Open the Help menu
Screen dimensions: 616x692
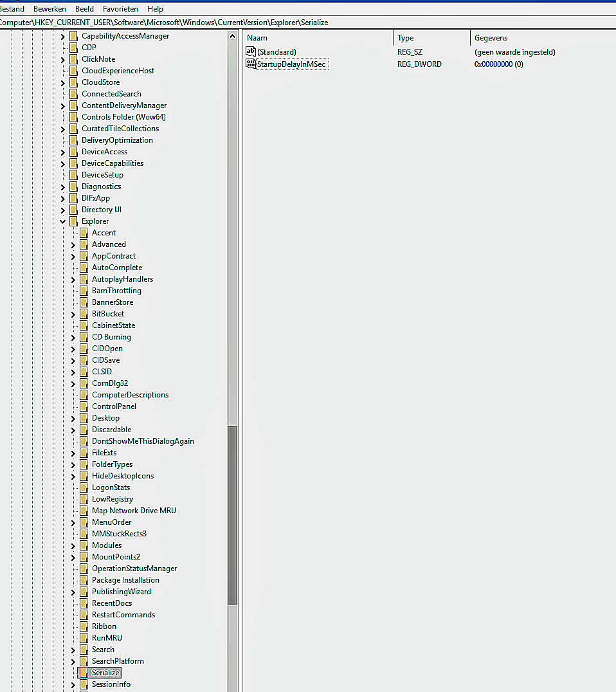(155, 9)
